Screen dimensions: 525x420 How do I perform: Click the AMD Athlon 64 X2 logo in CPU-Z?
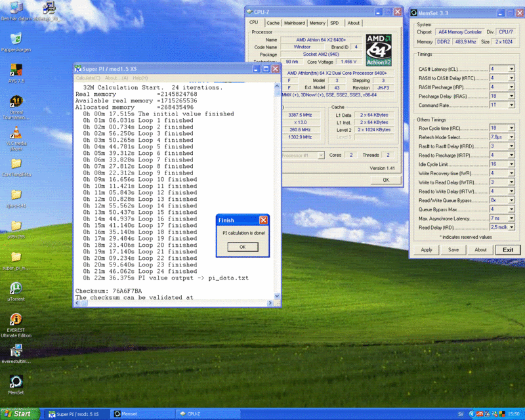coord(379,50)
